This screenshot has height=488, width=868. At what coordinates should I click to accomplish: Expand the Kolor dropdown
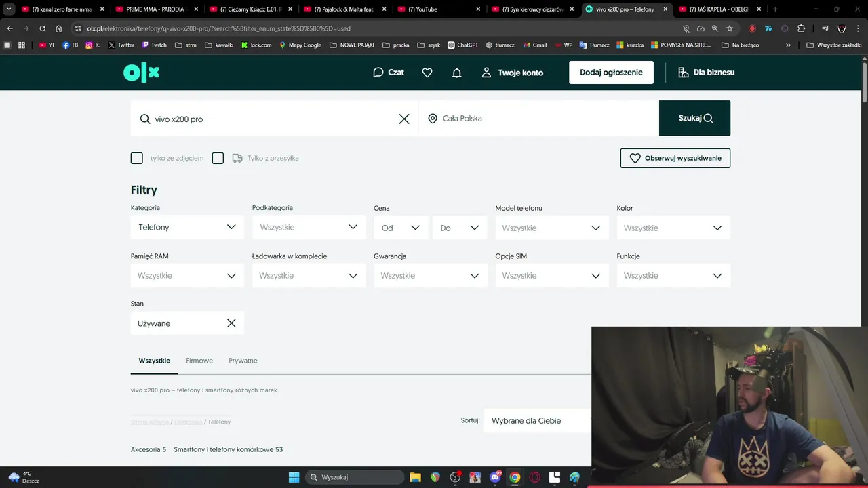coord(673,228)
